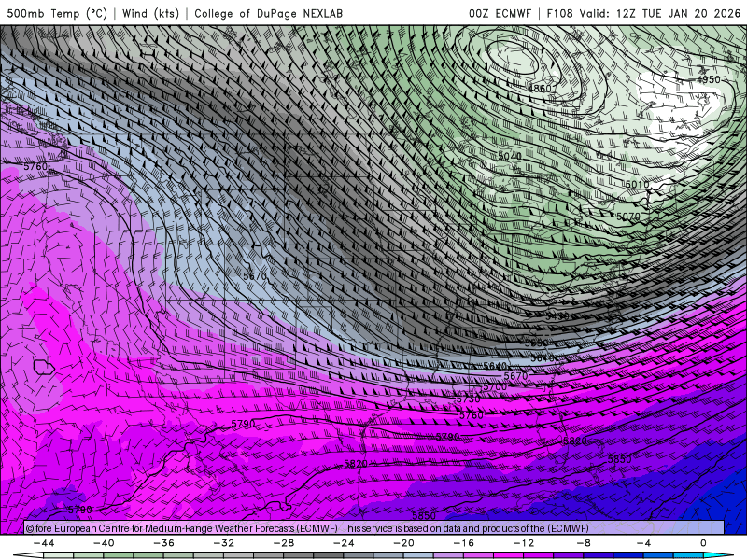Click the -32 value on the color scale
The height and width of the screenshot is (560, 747).
click(x=224, y=543)
